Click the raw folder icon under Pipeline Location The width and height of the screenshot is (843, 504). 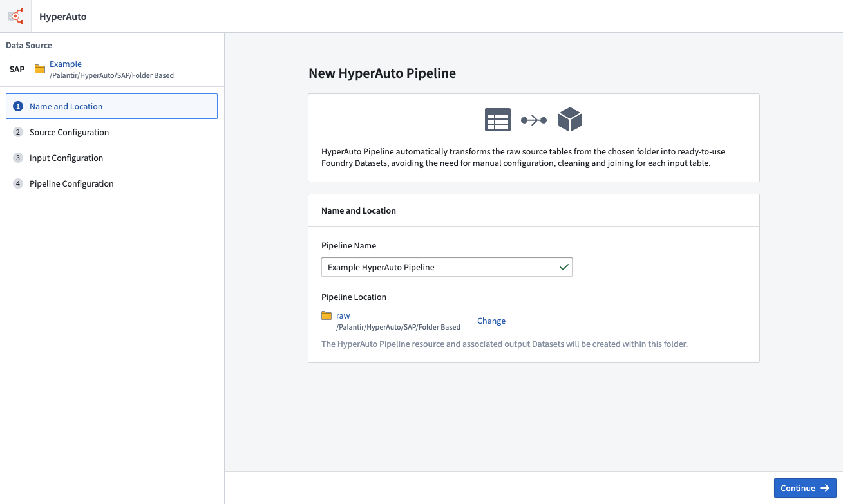[x=327, y=315]
